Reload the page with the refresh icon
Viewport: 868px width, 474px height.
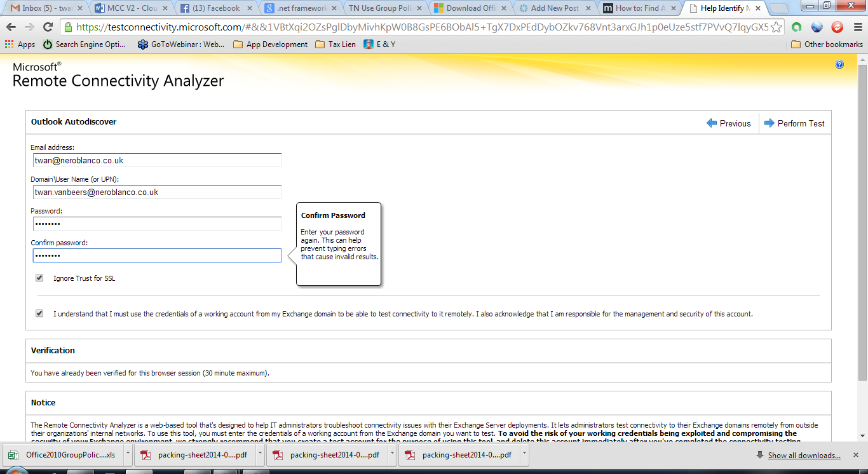pyautogui.click(x=48, y=27)
